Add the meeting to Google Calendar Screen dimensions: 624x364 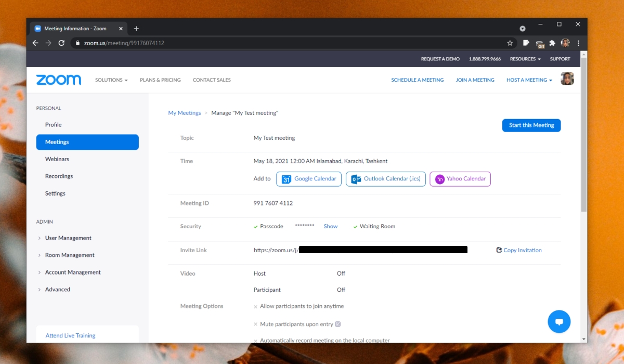coord(309,179)
